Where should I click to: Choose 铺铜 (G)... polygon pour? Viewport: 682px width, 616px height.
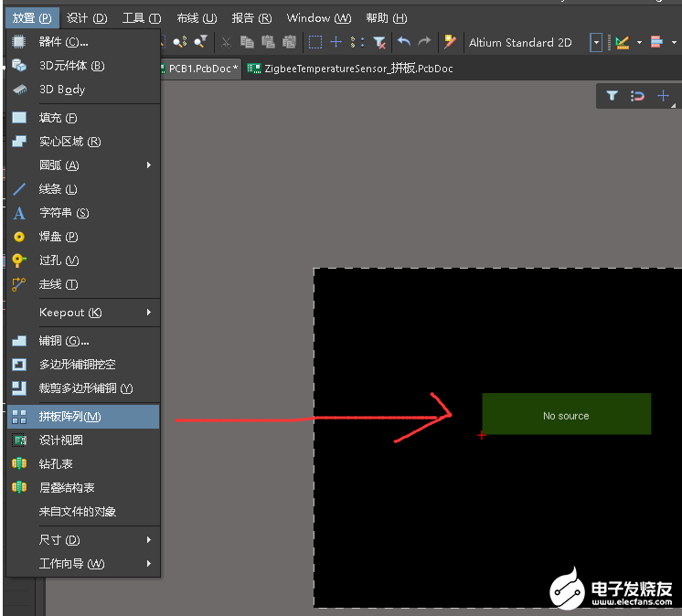[83, 341]
